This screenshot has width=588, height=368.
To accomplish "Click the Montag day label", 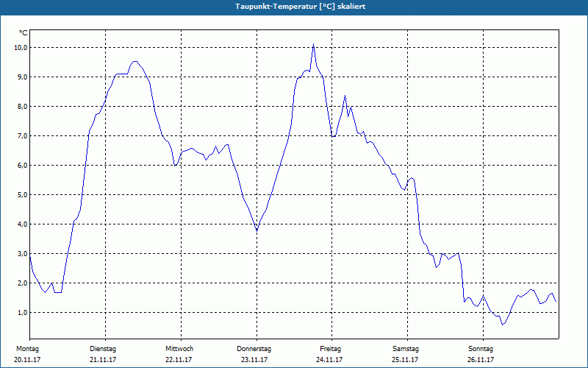I will tap(27, 349).
